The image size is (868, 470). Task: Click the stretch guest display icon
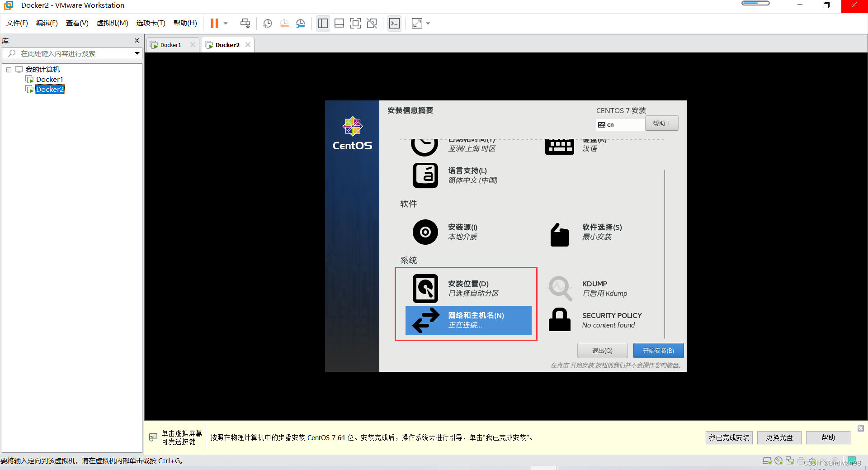417,23
